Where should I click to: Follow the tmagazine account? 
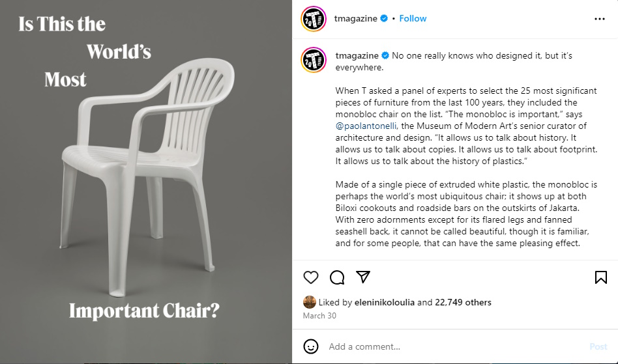[413, 18]
